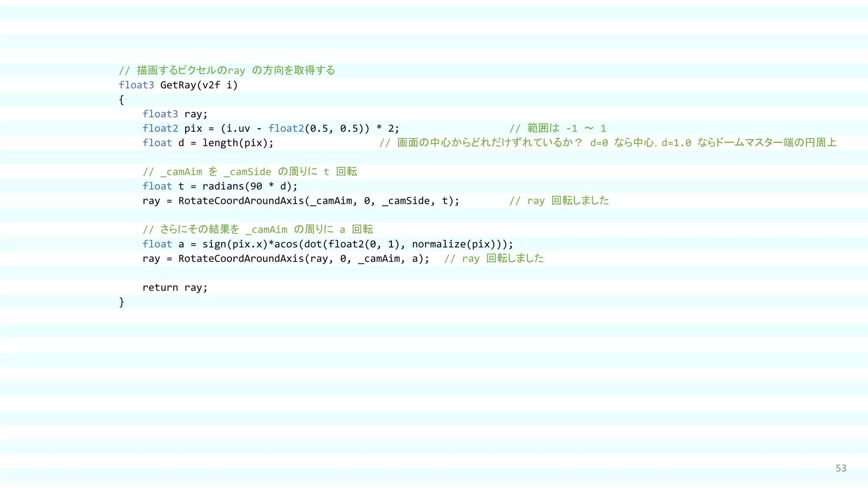The image size is (868, 488).
Task: Click the 'RotateCoordAroundAxis(_camAim, 0, _camSide, t);' statement
Action: point(301,201)
